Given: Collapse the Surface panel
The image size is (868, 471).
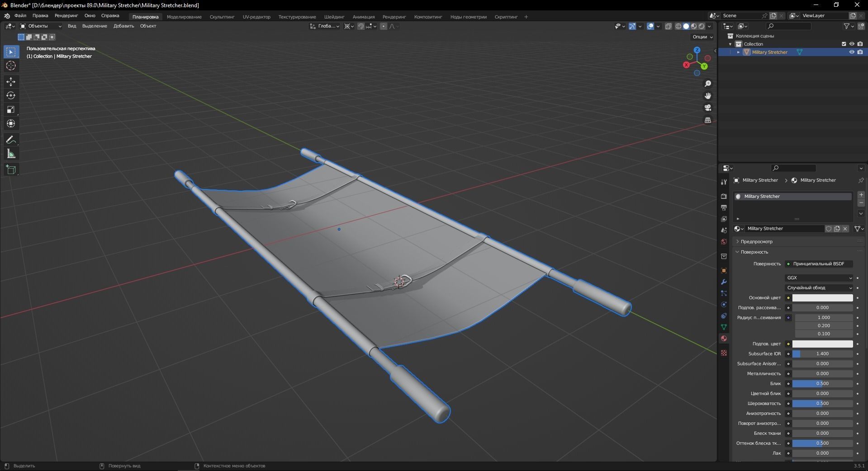Looking at the screenshot, I should 754,252.
